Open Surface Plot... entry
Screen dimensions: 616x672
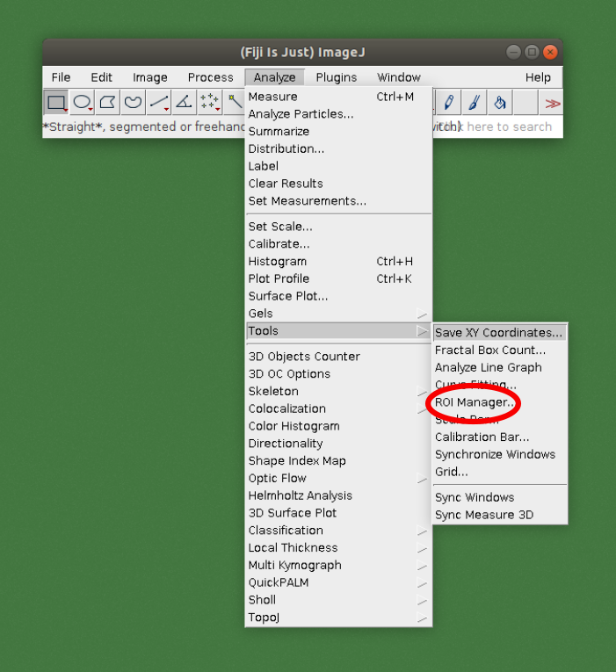coord(338,296)
